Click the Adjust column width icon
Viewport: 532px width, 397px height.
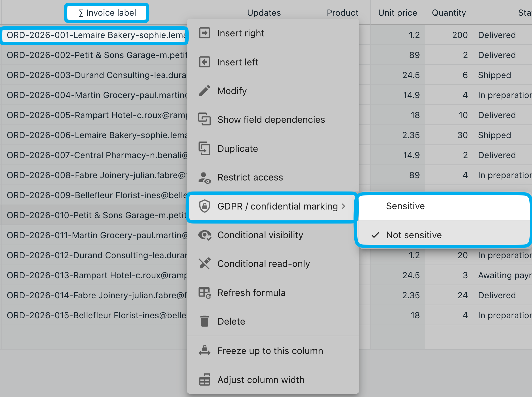point(205,380)
